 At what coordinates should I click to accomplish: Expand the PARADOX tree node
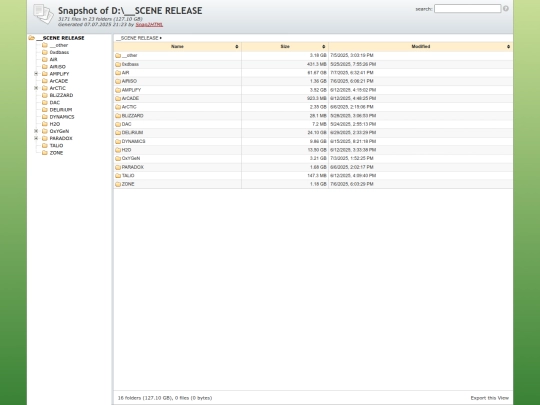[x=36, y=138]
